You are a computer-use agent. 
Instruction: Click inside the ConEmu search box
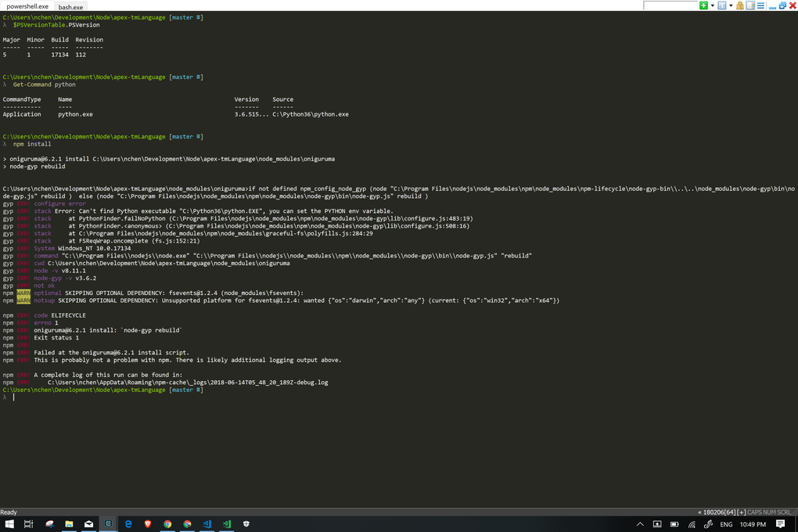(669, 5)
